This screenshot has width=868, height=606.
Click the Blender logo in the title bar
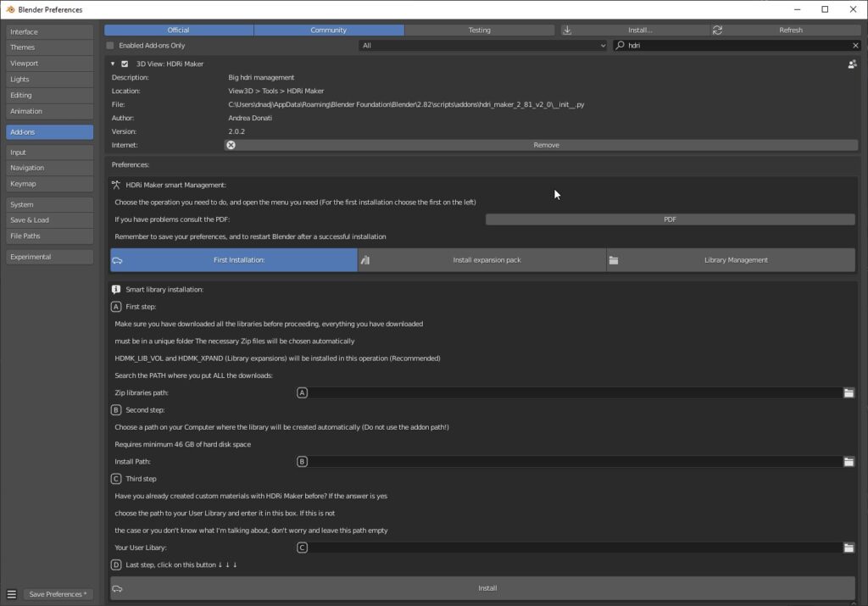coord(10,9)
